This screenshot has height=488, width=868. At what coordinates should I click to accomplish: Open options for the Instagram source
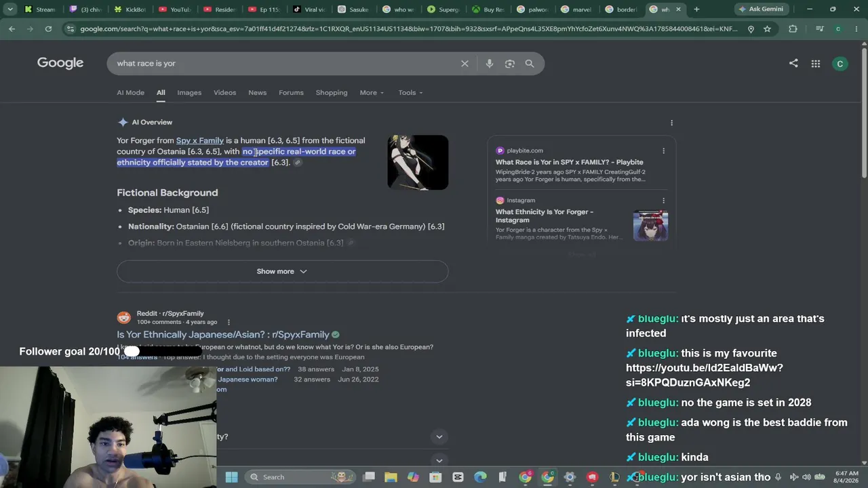point(663,201)
